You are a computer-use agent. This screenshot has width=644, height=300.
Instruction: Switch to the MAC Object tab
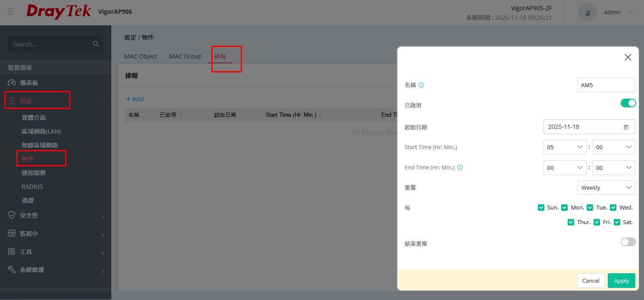141,56
